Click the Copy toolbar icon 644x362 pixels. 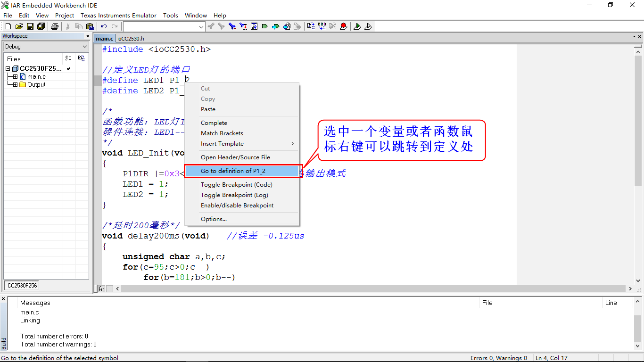(x=79, y=26)
